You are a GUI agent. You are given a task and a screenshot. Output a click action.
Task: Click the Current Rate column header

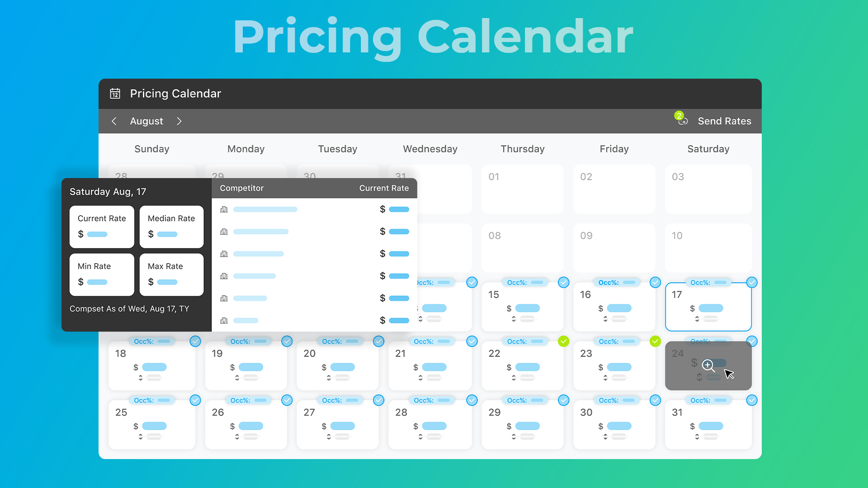click(384, 188)
